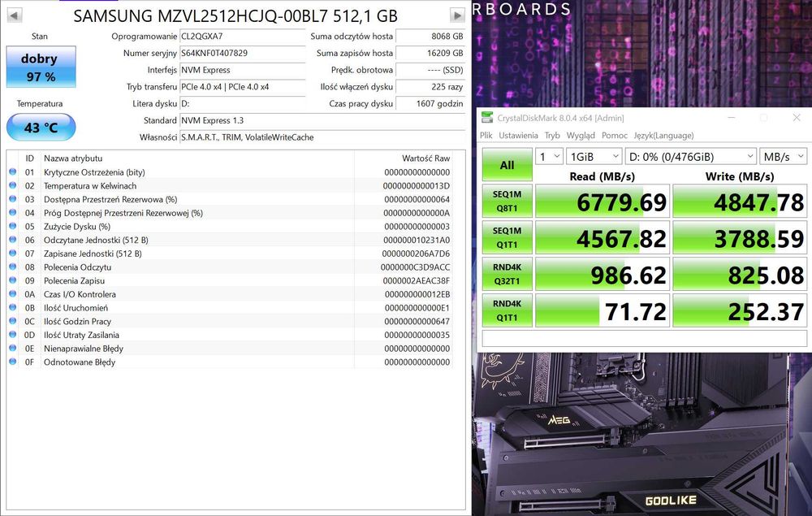Click the Własności S.M.A.R.T., TRIM field
This screenshot has width=812, height=516.
coord(322,137)
